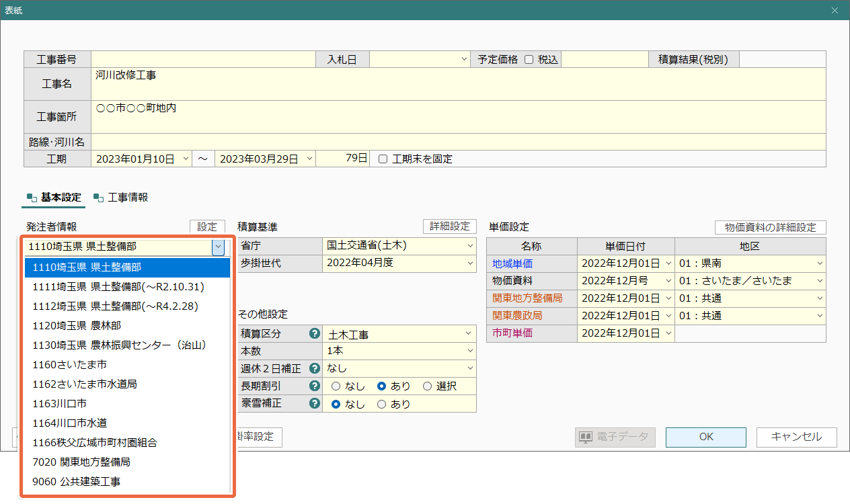Click the help icon next to 週休２日補正
Screen dimensions: 850x504
tap(313, 368)
